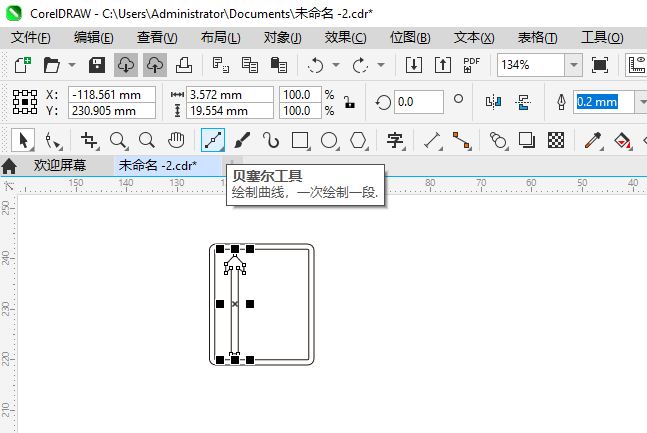Select the Interactive Fill tool
The width and height of the screenshot is (647, 433).
(622, 140)
